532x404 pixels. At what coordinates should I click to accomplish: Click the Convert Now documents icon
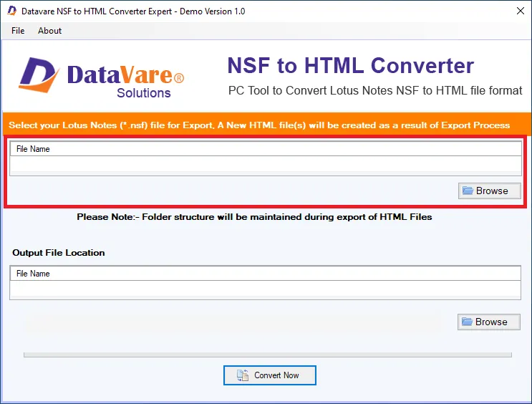coord(243,375)
